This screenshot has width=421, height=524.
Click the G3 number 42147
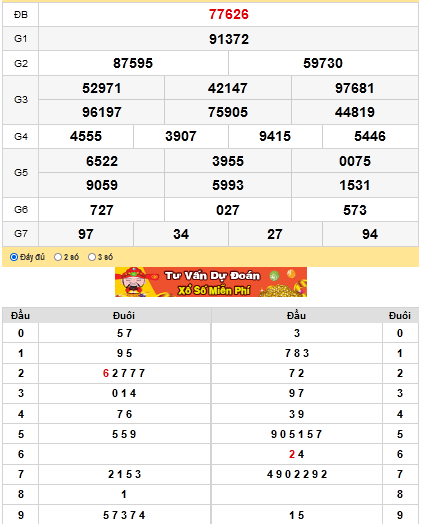(x=228, y=88)
